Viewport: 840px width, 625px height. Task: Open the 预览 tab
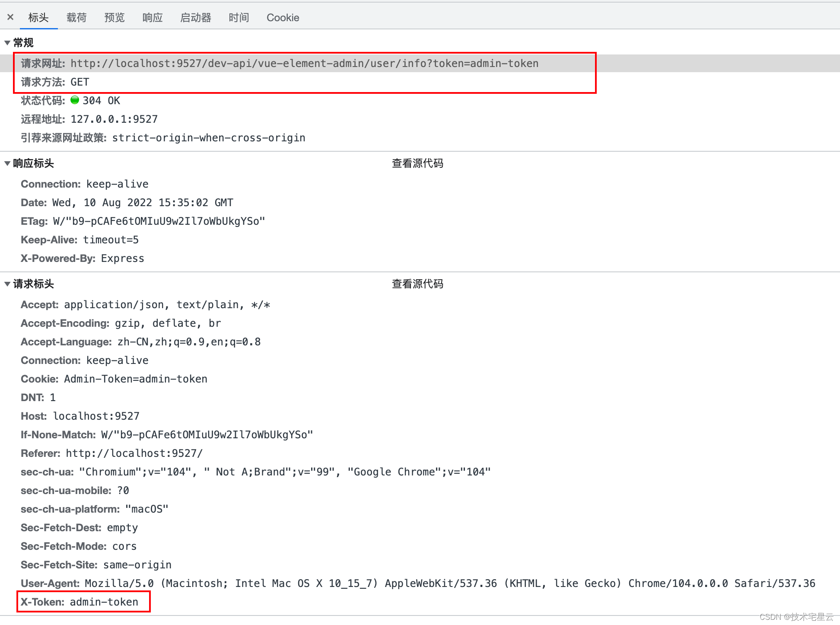point(115,17)
